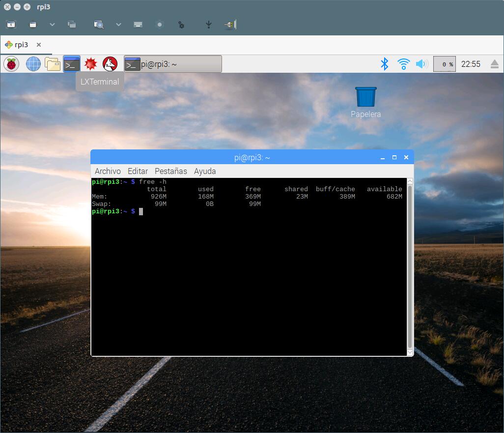Open the Pestañas menu
Viewport: 504px width, 433px height.
(170, 171)
